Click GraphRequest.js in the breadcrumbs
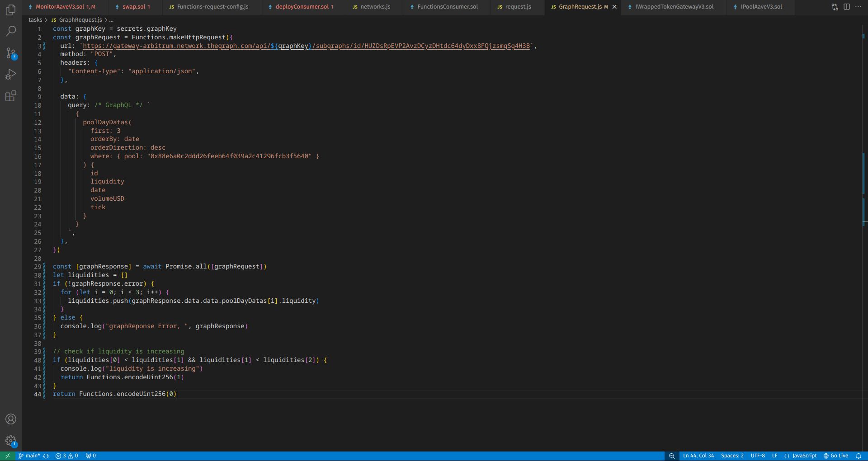The width and height of the screenshot is (868, 461). [80, 20]
